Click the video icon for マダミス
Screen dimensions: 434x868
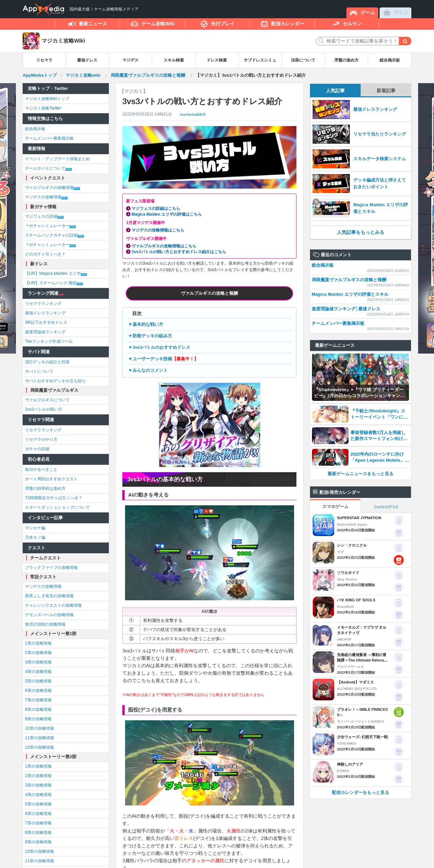399,697
